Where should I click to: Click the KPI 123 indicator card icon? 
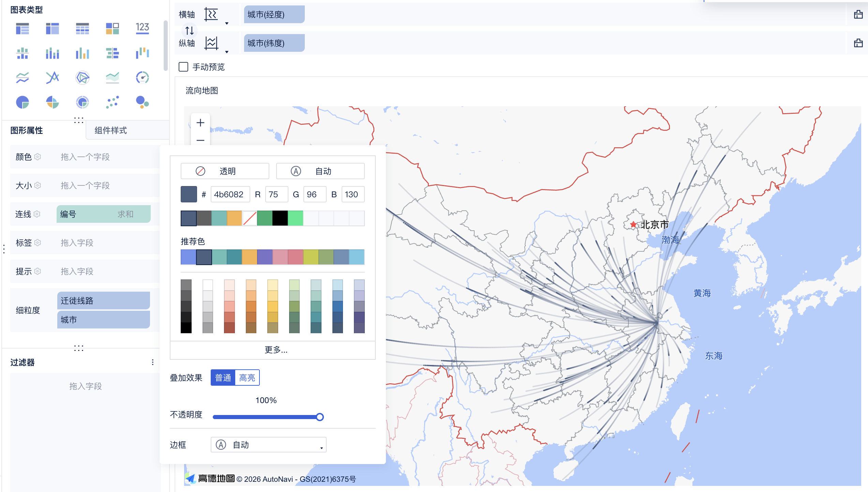(142, 29)
